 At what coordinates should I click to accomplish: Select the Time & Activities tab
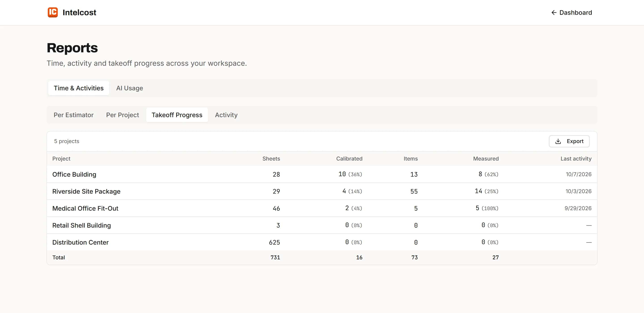click(78, 88)
